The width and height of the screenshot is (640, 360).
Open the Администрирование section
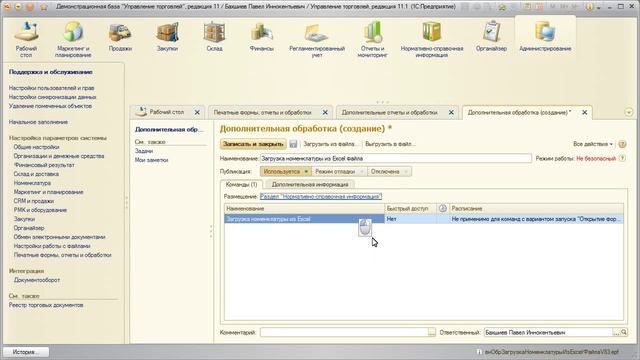[x=545, y=37]
